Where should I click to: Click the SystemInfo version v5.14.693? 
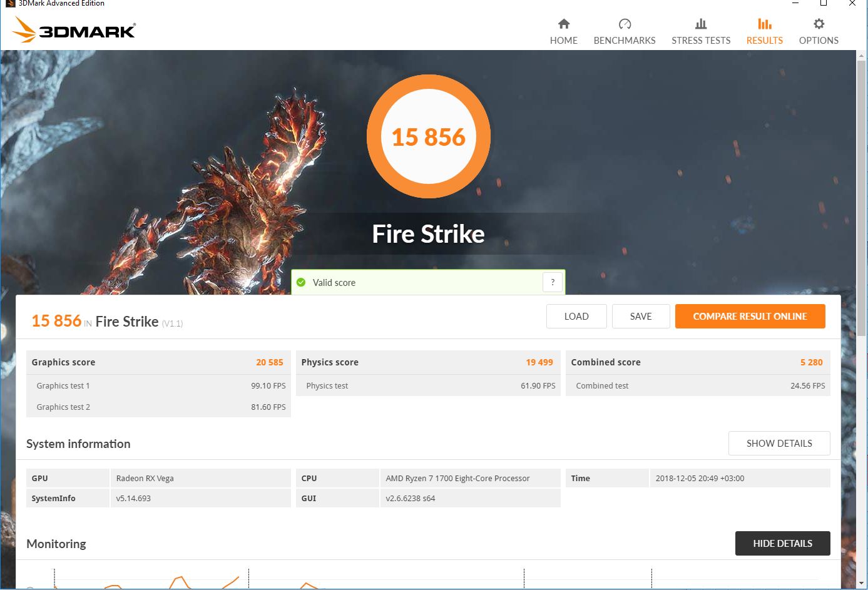click(x=133, y=498)
